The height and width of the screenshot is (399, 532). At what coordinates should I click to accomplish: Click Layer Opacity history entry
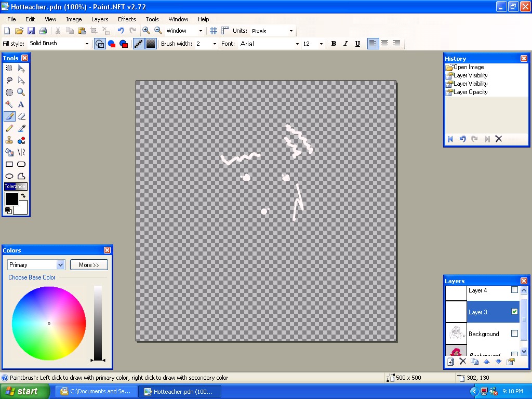coord(470,92)
